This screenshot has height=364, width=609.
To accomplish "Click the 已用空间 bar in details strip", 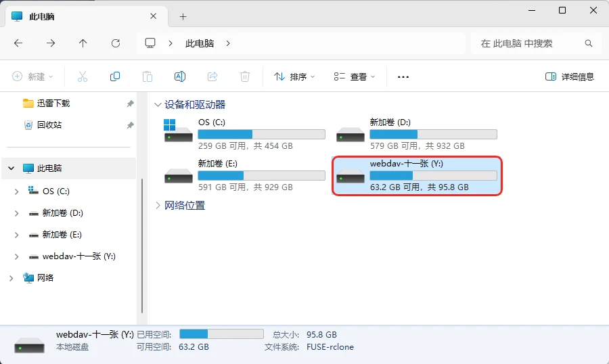I will coord(221,334).
